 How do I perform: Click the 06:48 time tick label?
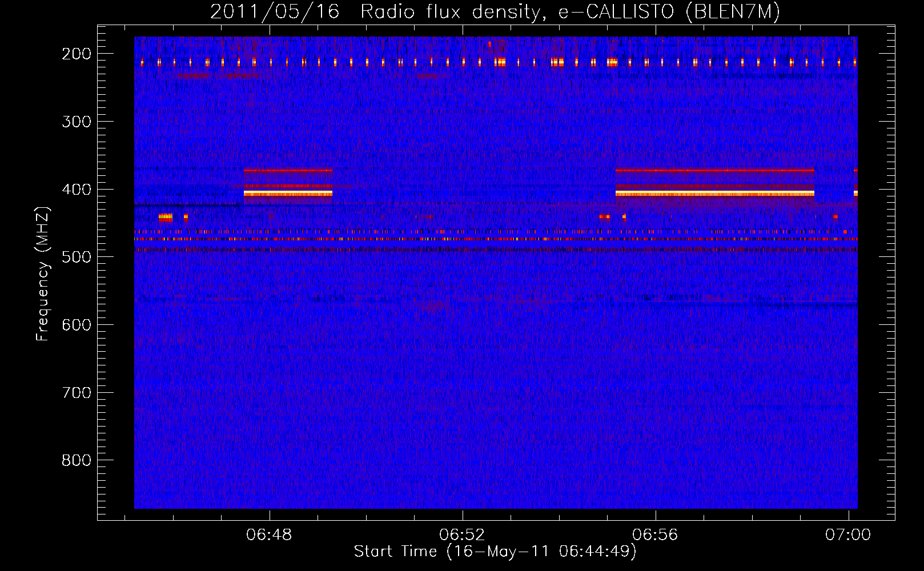tap(269, 534)
